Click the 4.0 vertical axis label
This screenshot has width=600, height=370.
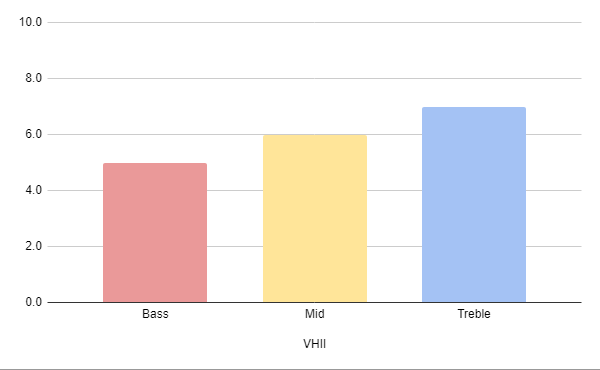pyautogui.click(x=34, y=190)
